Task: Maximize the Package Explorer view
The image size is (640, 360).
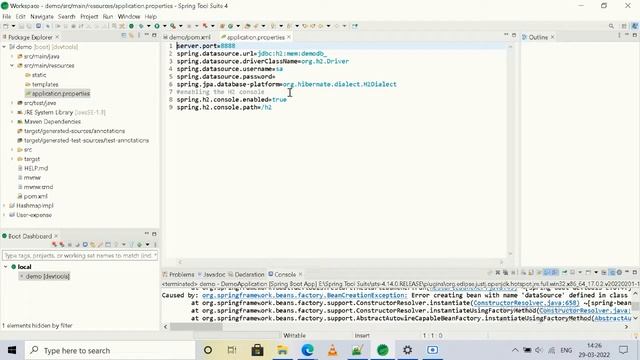Action: [x=154, y=36]
